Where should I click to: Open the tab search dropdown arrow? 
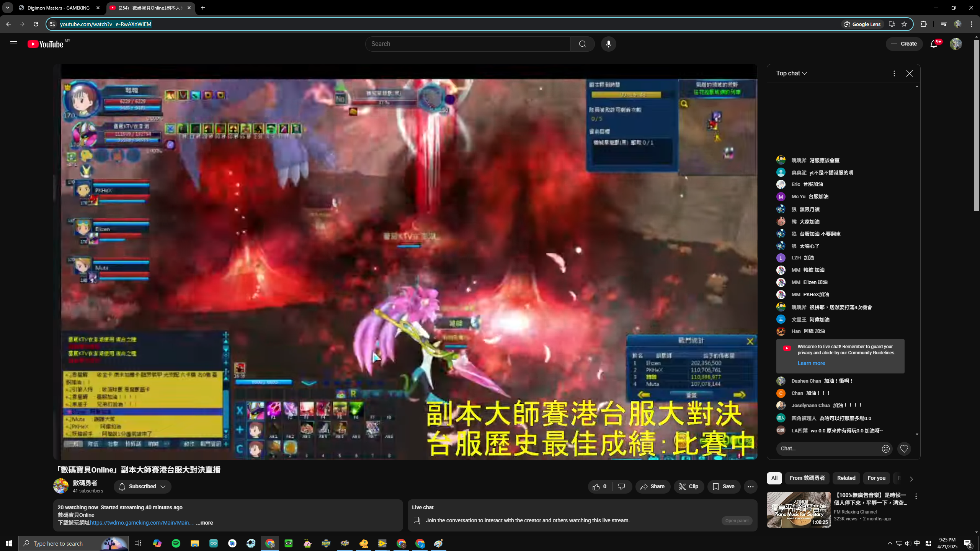(8, 8)
